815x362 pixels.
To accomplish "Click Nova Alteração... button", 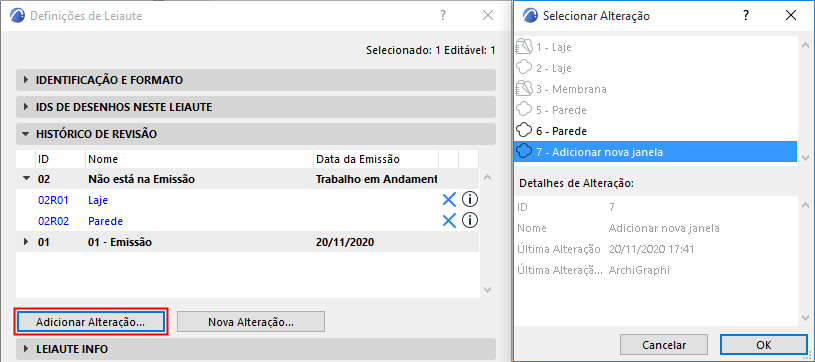I will click(251, 322).
